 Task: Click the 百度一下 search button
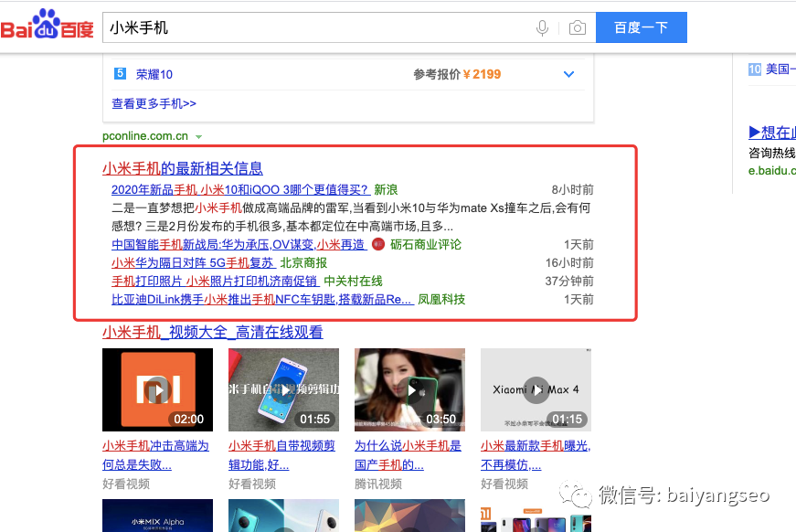click(642, 27)
